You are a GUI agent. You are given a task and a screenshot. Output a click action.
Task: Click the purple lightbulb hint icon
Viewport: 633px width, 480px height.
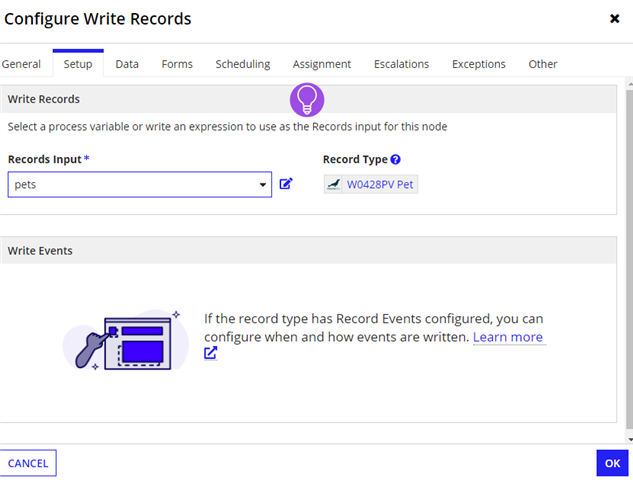(x=307, y=99)
